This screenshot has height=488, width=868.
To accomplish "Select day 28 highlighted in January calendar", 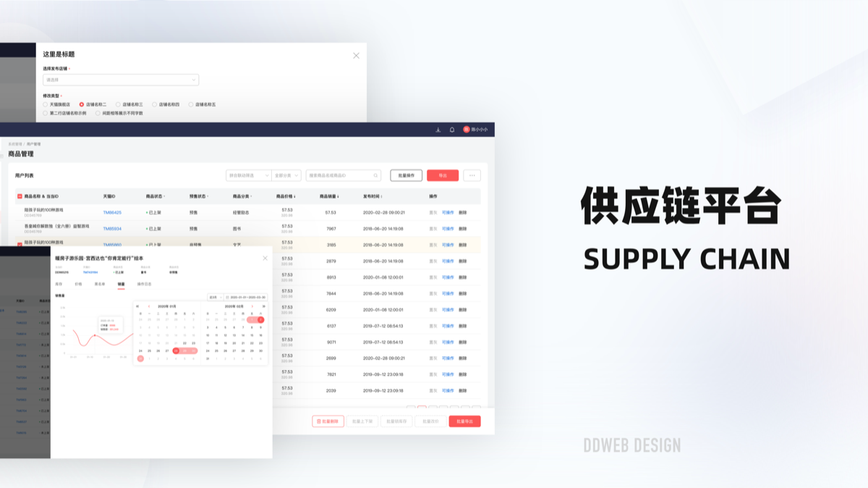I will pyautogui.click(x=176, y=350).
